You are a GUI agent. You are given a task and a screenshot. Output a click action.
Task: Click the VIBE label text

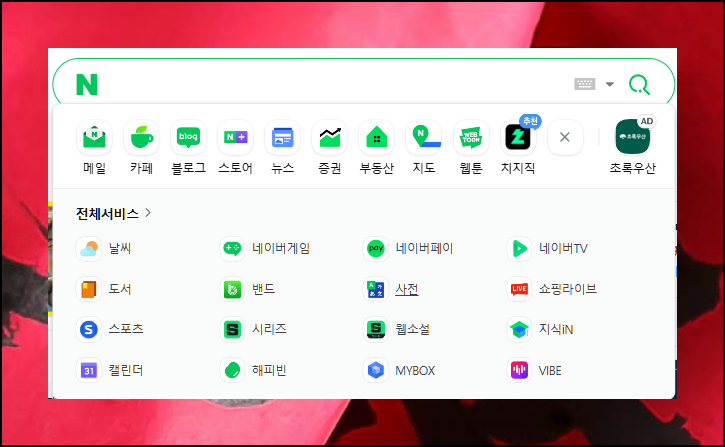550,371
